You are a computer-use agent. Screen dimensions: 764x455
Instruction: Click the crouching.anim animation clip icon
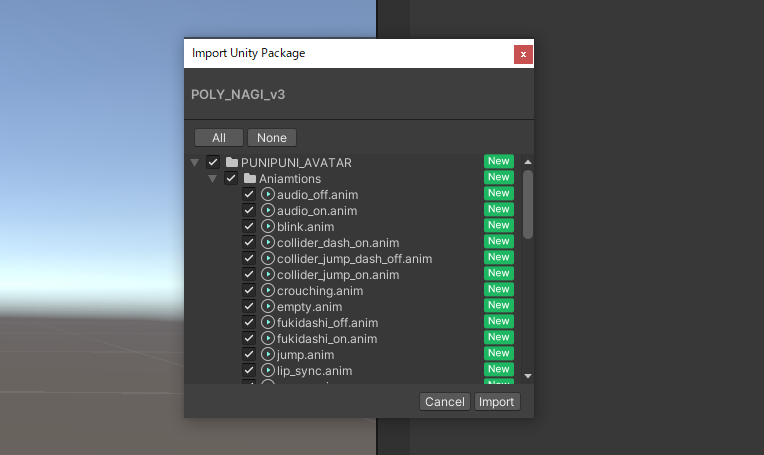click(267, 290)
